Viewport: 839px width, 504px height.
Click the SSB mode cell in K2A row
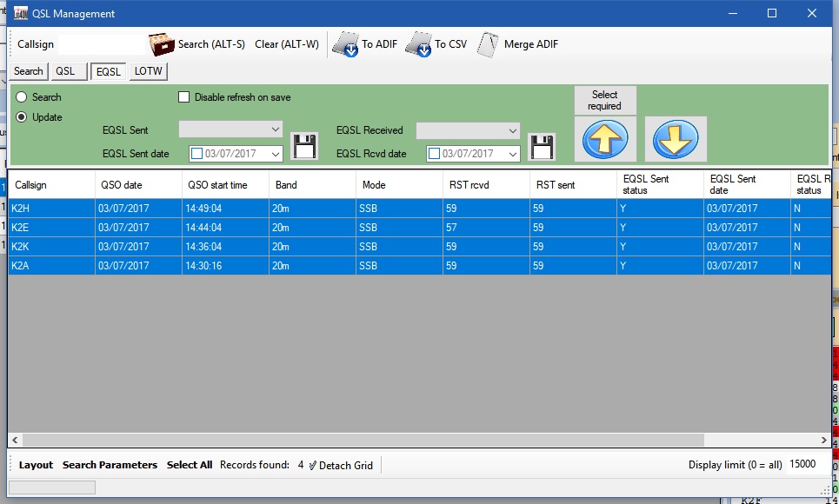[x=399, y=265]
